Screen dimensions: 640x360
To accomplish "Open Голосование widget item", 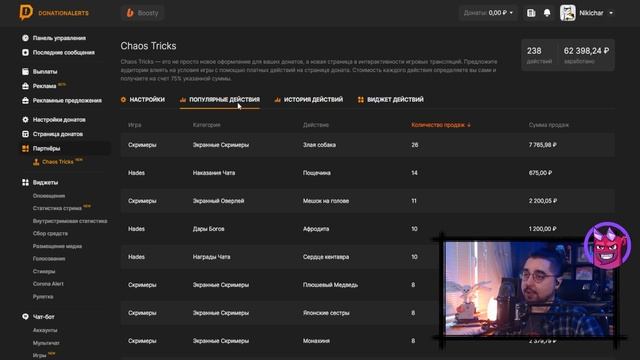I will click(49, 258).
